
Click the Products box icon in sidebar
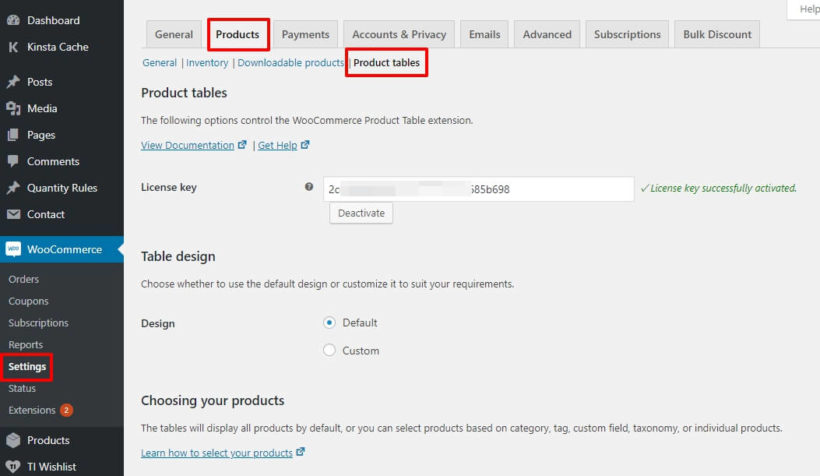(14, 440)
